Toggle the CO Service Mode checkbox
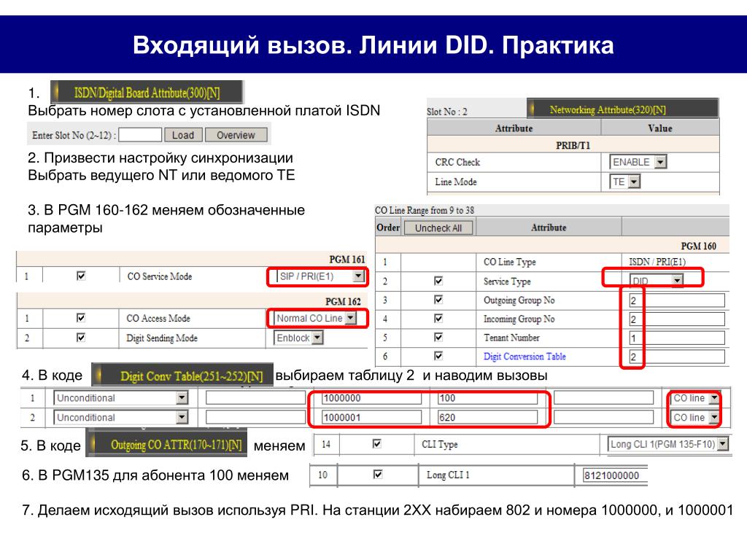This screenshot has width=747, height=560. coord(81,276)
